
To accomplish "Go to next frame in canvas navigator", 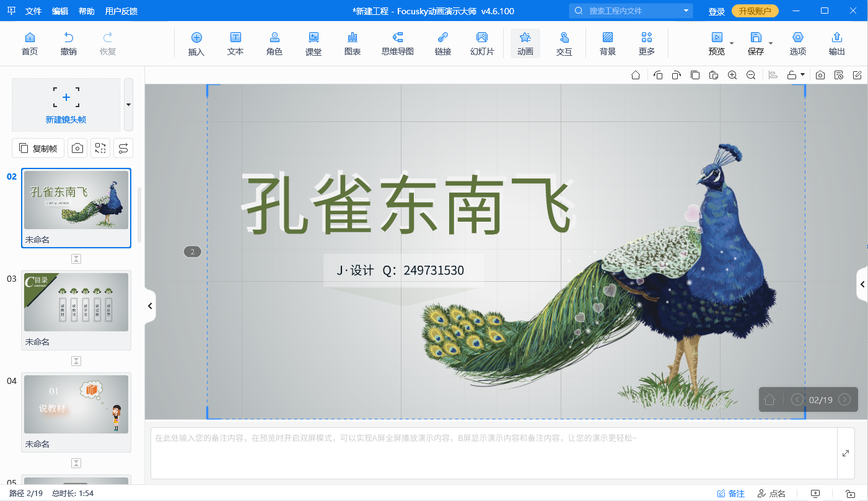I will (x=844, y=399).
